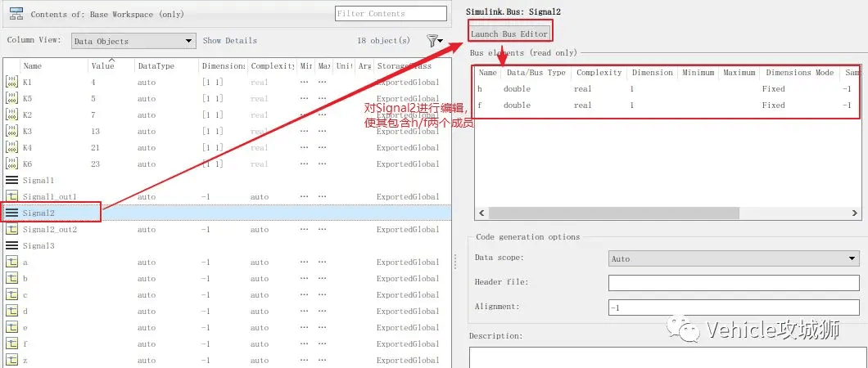Image resolution: width=868 pixels, height=368 pixels.
Task: Click the Alignment input field
Action: tap(734, 307)
